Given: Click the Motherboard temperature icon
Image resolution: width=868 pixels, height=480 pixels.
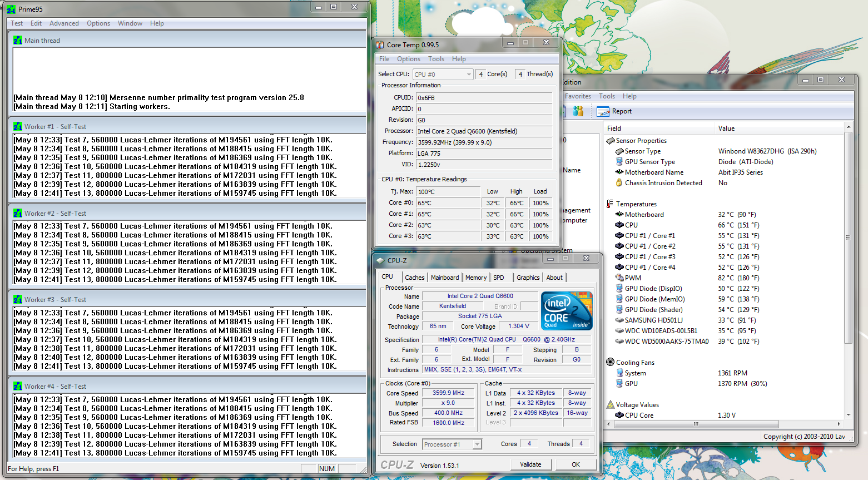Looking at the screenshot, I should (619, 214).
